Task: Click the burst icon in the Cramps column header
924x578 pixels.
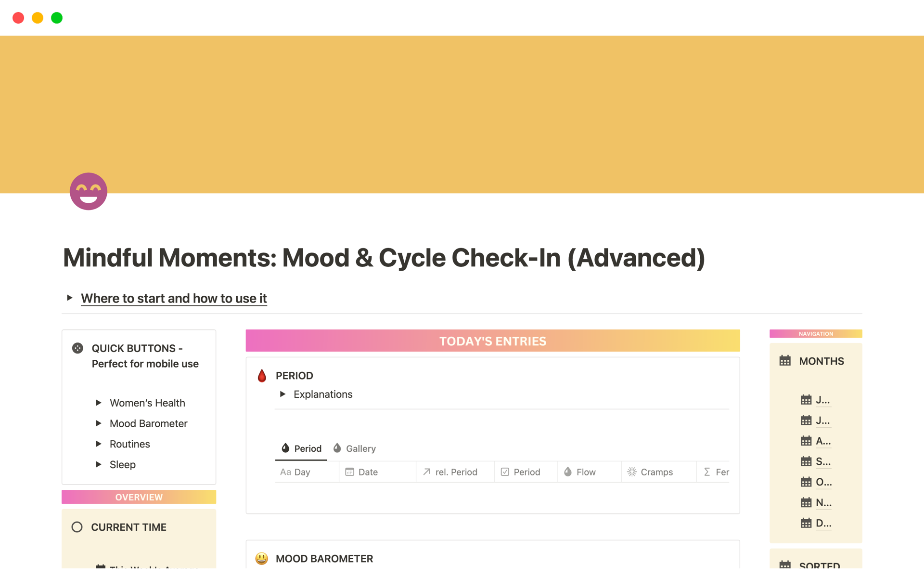Action: coord(631,472)
